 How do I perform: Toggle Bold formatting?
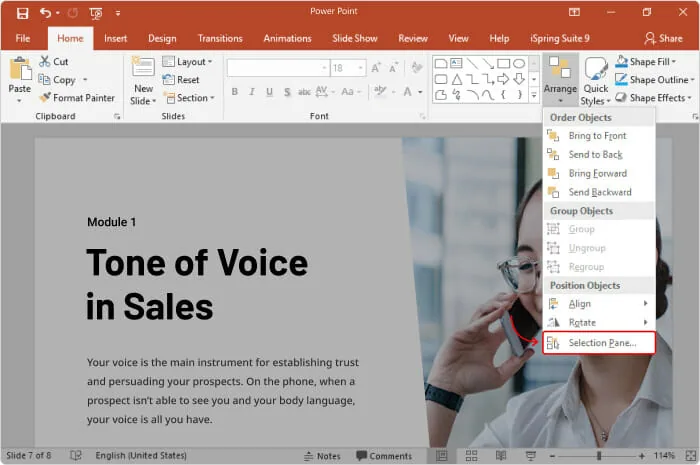(x=235, y=92)
